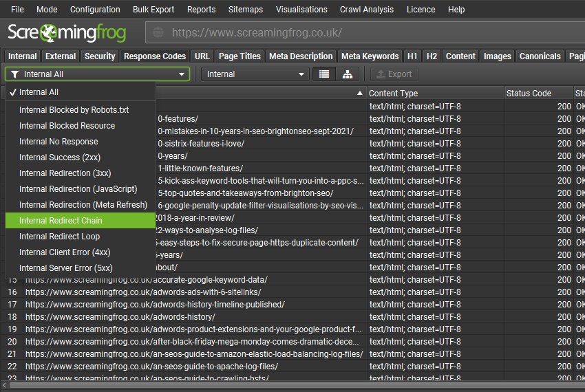
Task: Switch to the Page Titles tab
Action: click(x=240, y=56)
